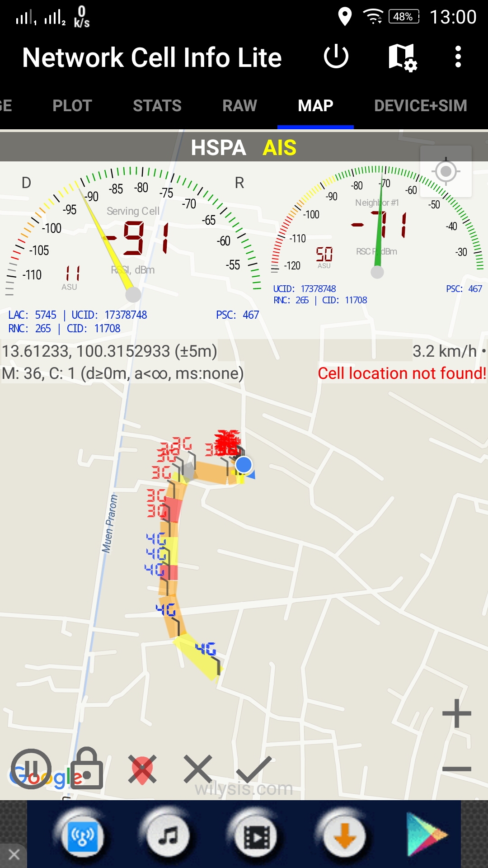488x868 pixels.
Task: Tap the 48% battery indicator
Action: pyautogui.click(x=404, y=17)
